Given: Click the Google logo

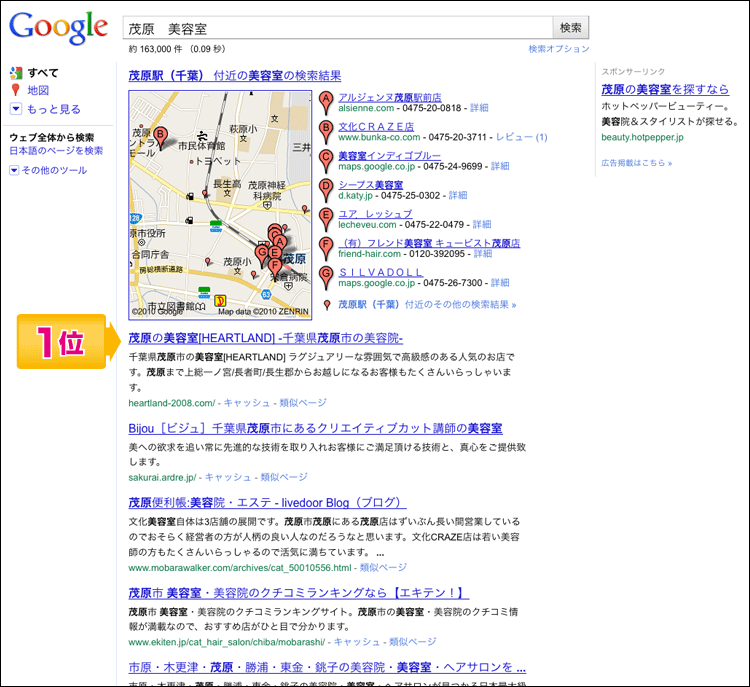Looking at the screenshot, I should 58,27.
